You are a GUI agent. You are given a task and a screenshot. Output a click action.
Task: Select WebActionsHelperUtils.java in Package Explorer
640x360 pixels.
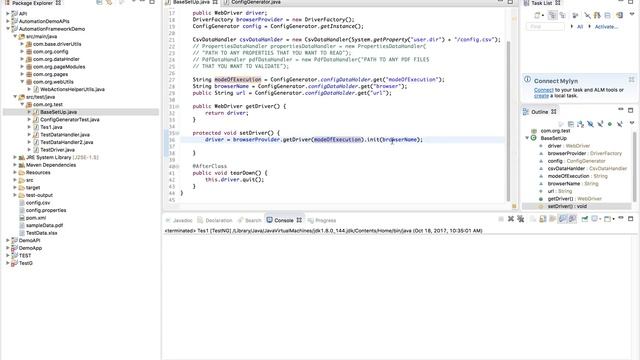(x=72, y=89)
